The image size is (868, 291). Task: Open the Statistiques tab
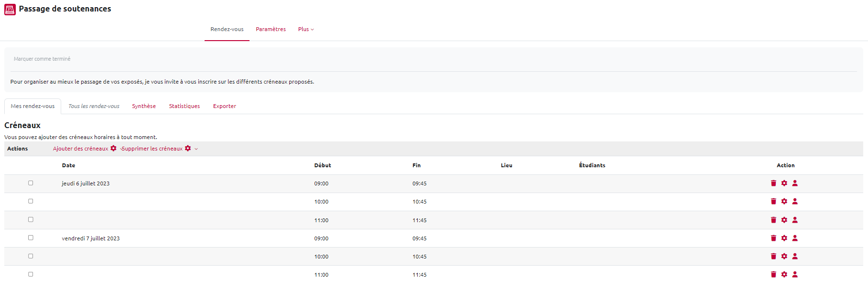(x=184, y=106)
